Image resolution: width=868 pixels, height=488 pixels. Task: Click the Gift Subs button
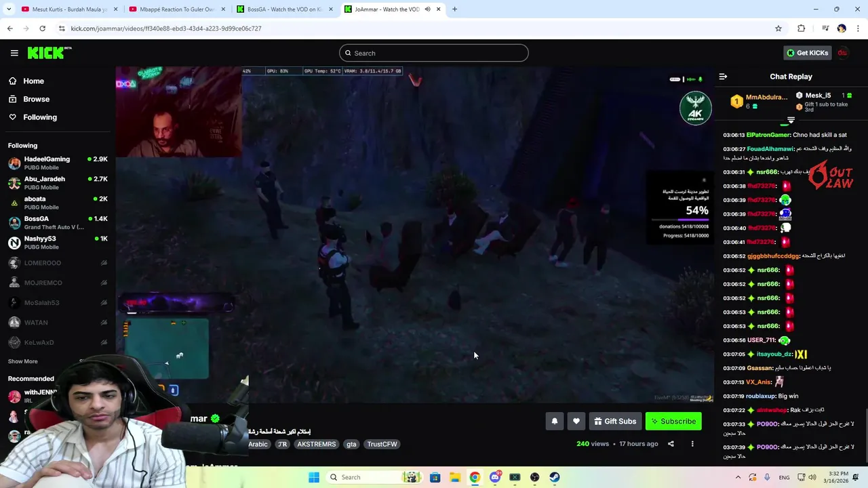pyautogui.click(x=615, y=421)
